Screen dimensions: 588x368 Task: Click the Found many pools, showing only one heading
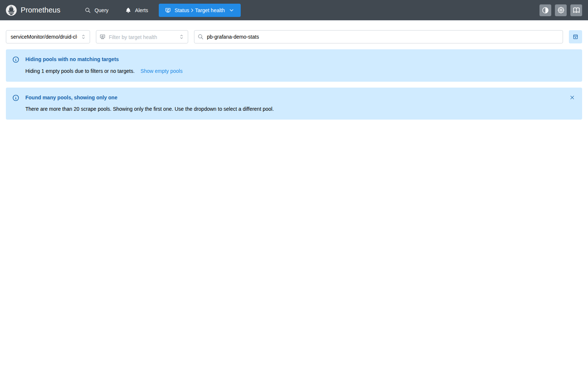71,98
